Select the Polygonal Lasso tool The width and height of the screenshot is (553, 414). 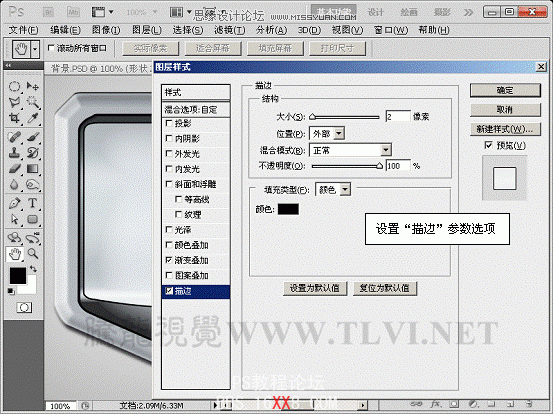point(14,102)
